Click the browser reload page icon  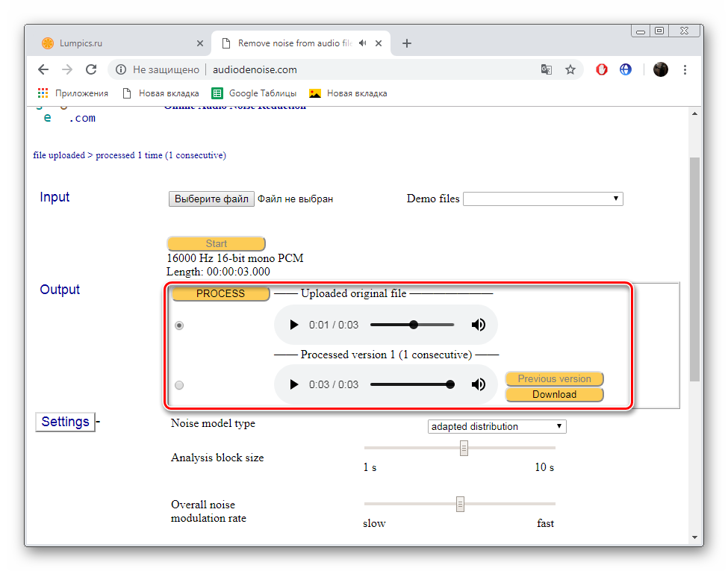coord(91,69)
